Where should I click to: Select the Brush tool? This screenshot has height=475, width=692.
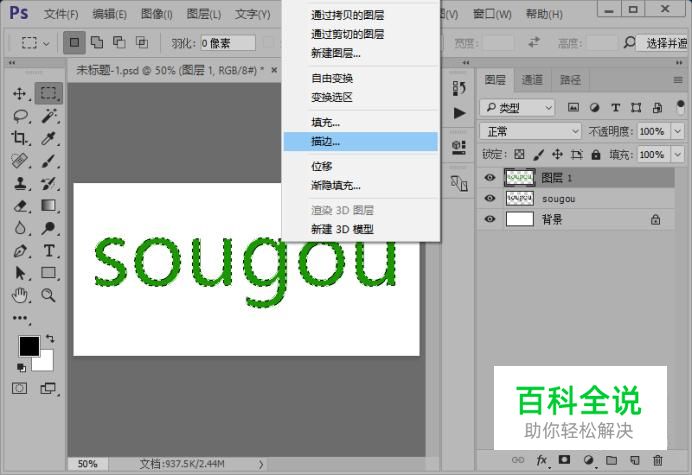pyautogui.click(x=48, y=161)
